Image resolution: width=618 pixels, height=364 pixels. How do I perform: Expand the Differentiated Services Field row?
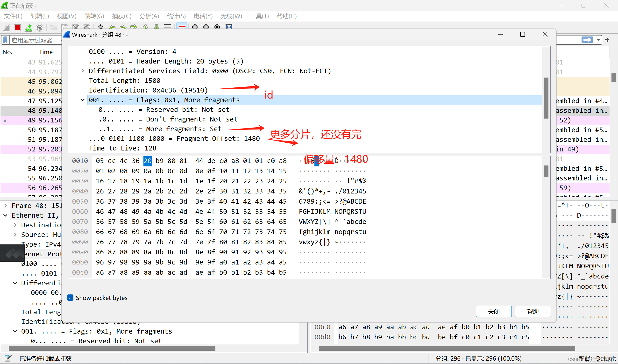coord(83,71)
